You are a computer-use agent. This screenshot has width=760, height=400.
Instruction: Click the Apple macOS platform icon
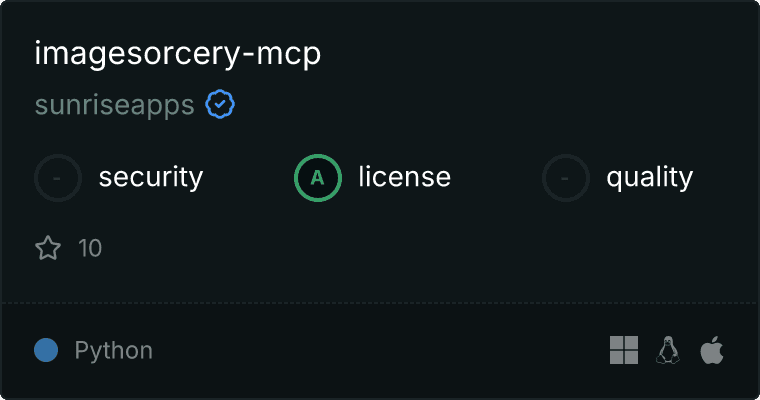[x=712, y=350]
